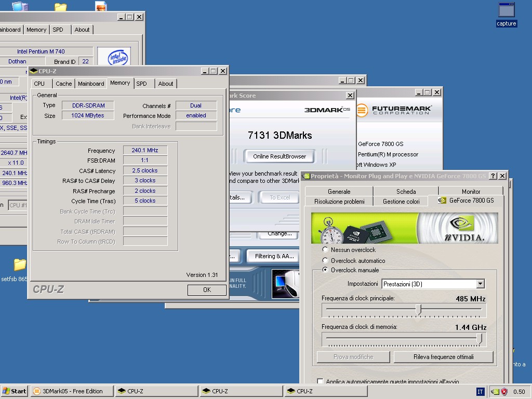This screenshot has width=532, height=399.
Task: Click the Change... button in 3DMark
Action: (x=279, y=234)
